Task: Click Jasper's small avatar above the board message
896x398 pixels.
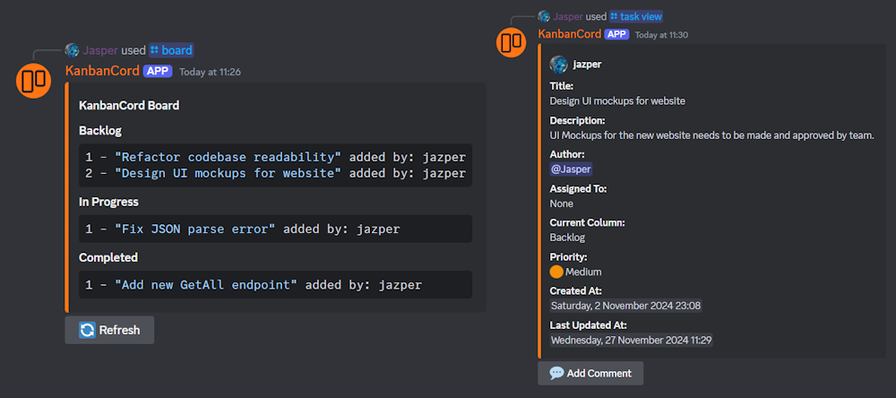Action: click(72, 50)
